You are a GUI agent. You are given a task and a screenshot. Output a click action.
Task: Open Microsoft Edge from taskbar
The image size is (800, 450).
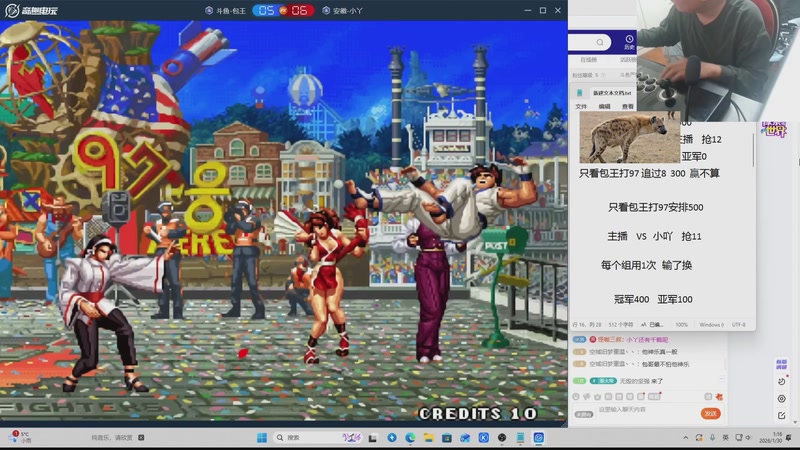[410, 438]
